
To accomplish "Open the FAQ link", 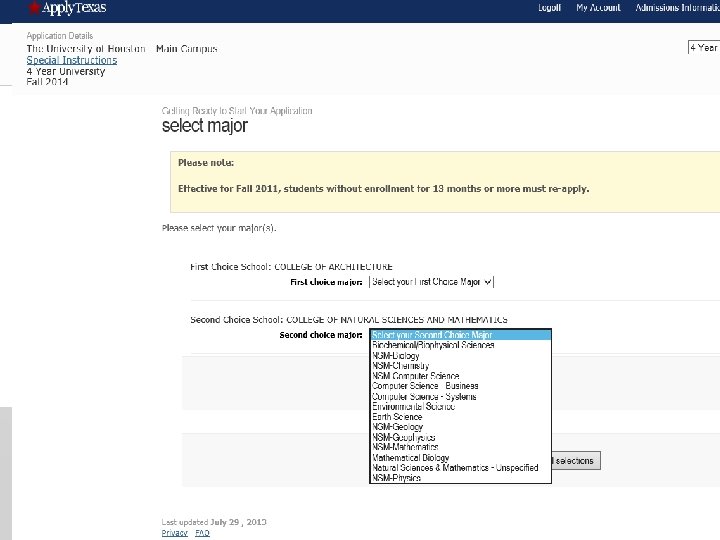I will (x=202, y=533).
